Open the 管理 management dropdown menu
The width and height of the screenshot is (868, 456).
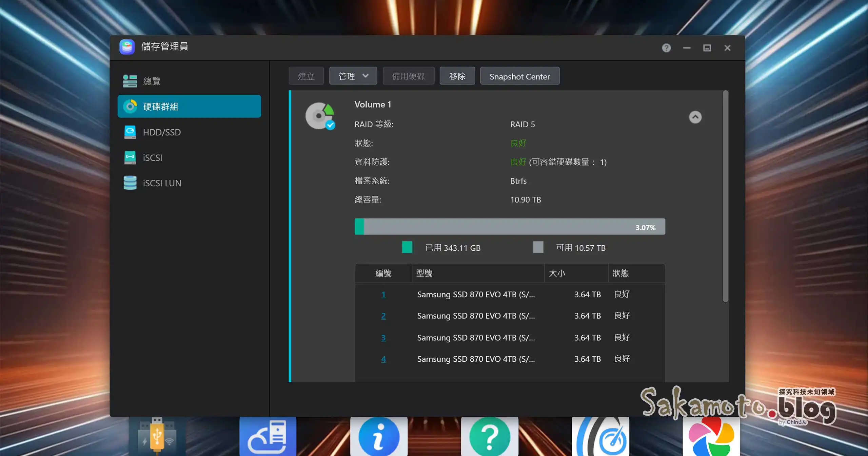[353, 76]
